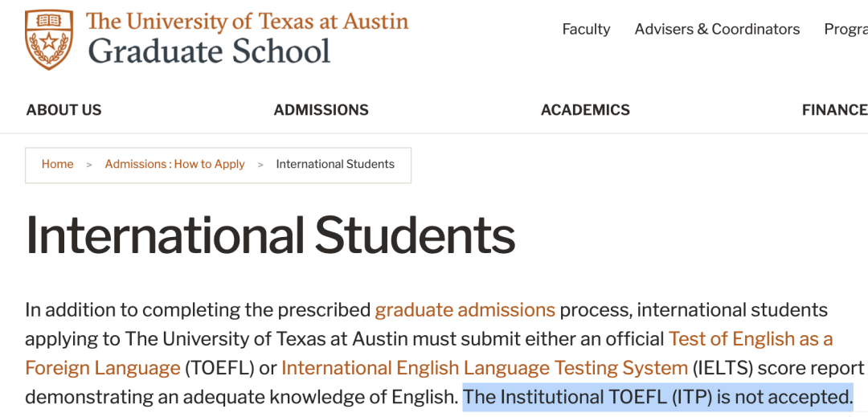Click the highlighted Institutional TOEFL sentence
The height and width of the screenshot is (417, 868).
tap(658, 397)
